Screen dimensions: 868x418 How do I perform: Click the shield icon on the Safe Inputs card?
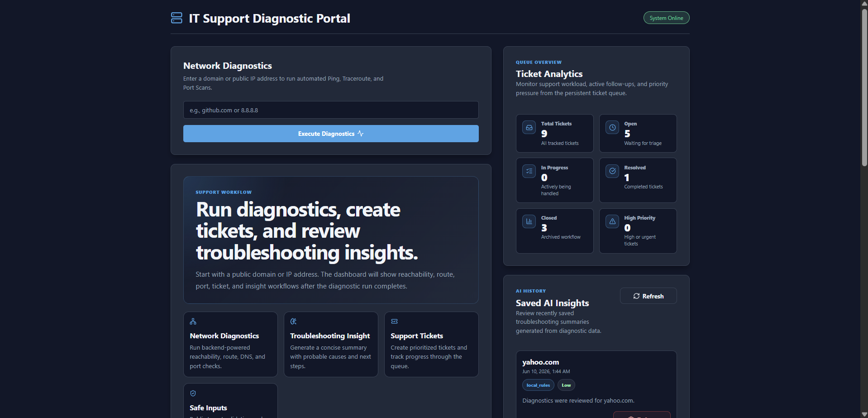pyautogui.click(x=193, y=394)
